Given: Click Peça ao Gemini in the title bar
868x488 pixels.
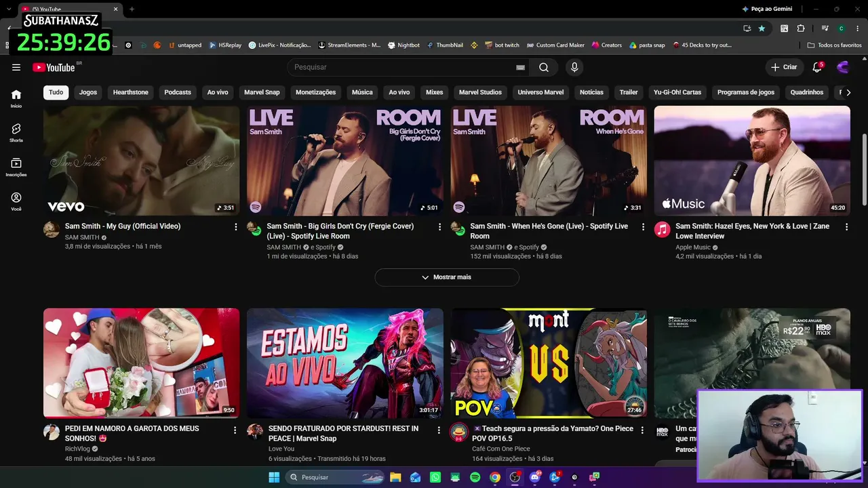Looking at the screenshot, I should point(767,9).
